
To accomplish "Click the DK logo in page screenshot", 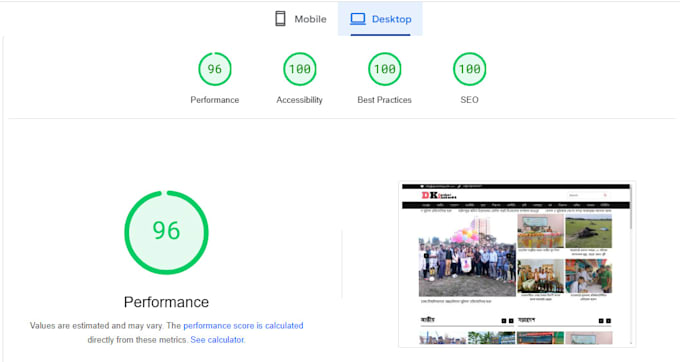I will tap(439, 196).
